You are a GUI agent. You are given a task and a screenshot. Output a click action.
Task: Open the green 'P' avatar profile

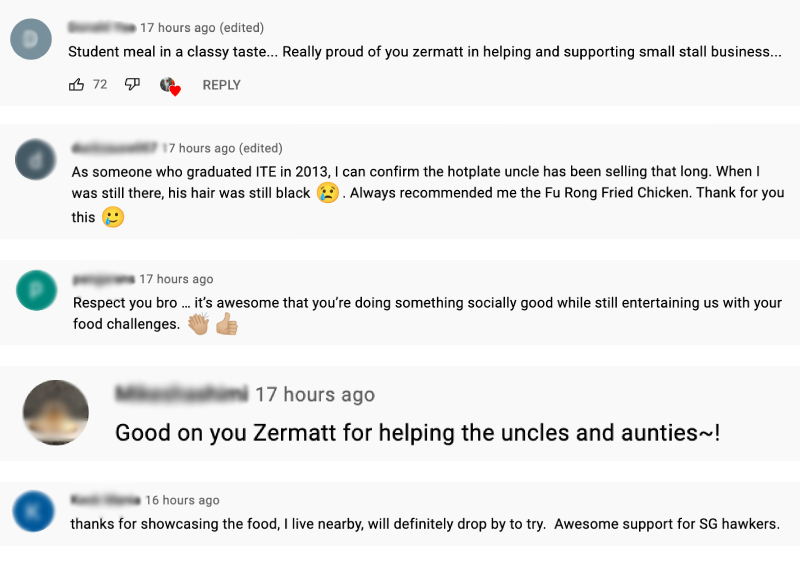[37, 290]
